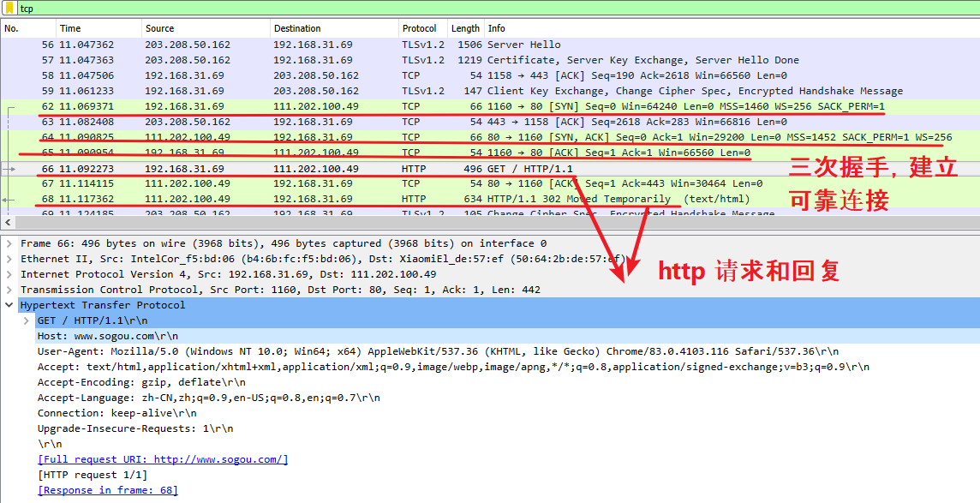Collapse the Hypertext Transfer Protocol section
The width and height of the screenshot is (980, 503).
9,305
